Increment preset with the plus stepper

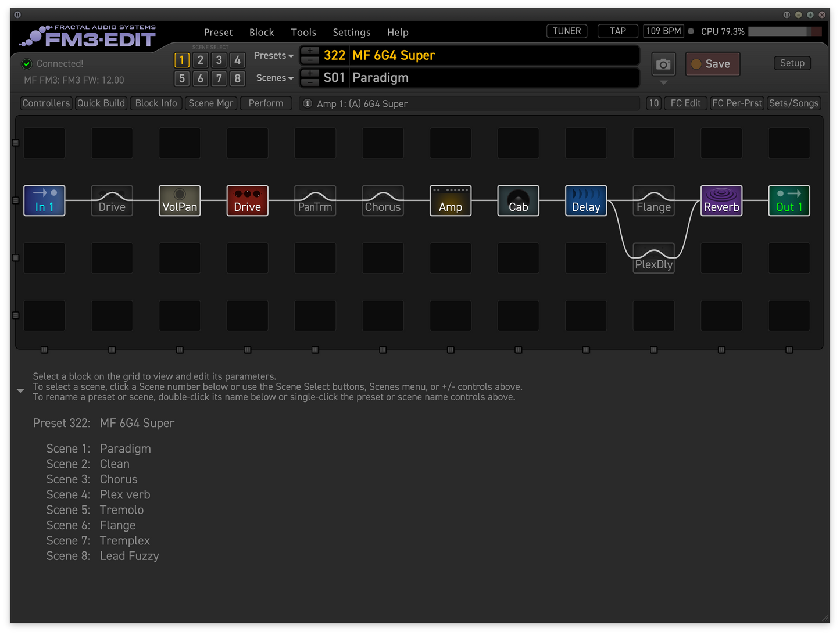point(310,51)
